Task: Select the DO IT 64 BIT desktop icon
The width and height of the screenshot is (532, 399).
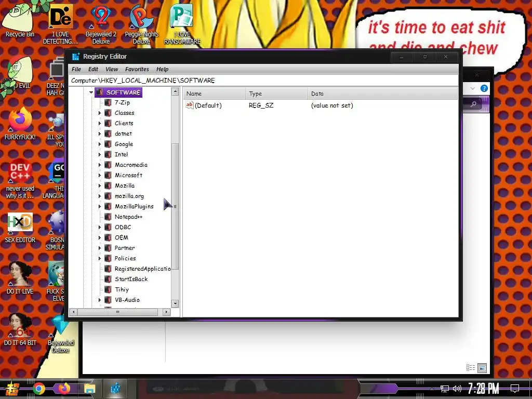Action: tap(20, 330)
